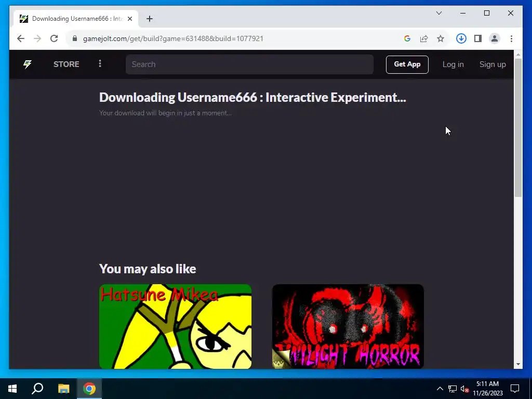Open the Windows Start menu
Image resolution: width=532 pixels, height=399 pixels.
click(x=12, y=389)
